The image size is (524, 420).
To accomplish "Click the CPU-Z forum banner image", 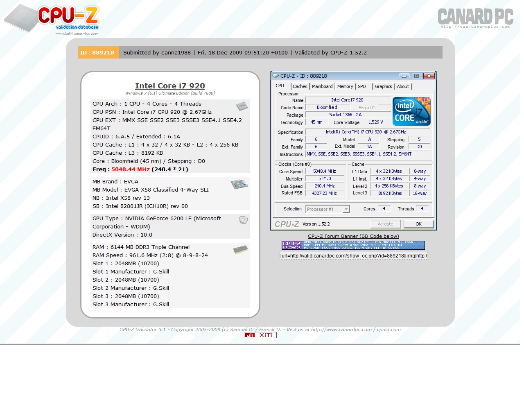I will [353, 245].
